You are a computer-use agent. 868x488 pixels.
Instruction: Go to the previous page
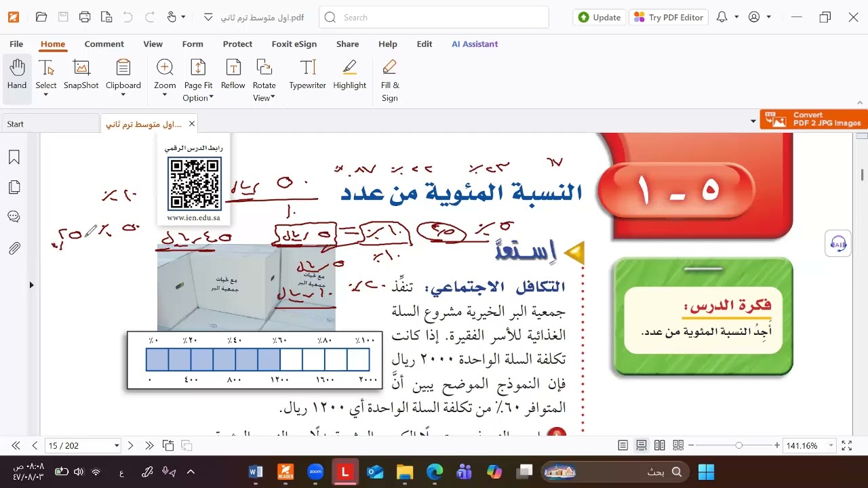(35, 445)
